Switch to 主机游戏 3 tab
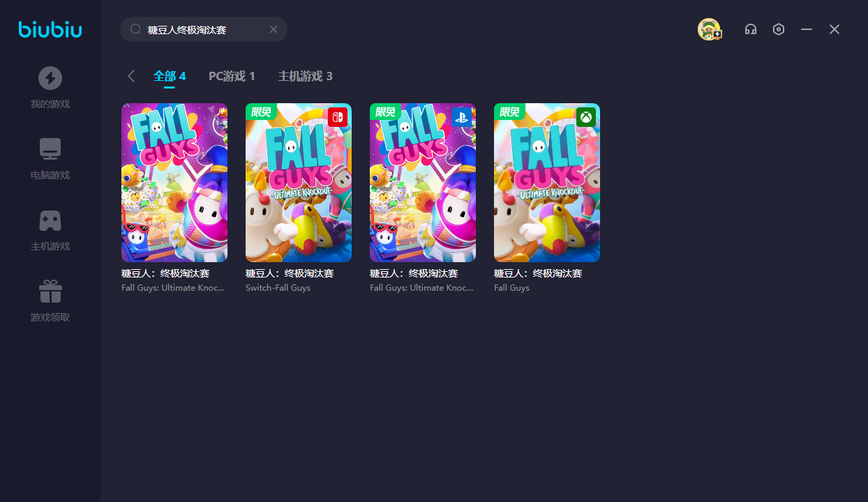The width and height of the screenshot is (868, 502). pos(305,76)
